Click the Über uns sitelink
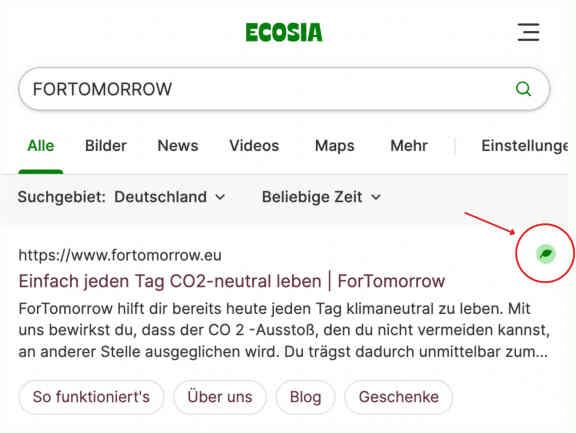Viewport: 576px width, 433px height. click(x=220, y=397)
